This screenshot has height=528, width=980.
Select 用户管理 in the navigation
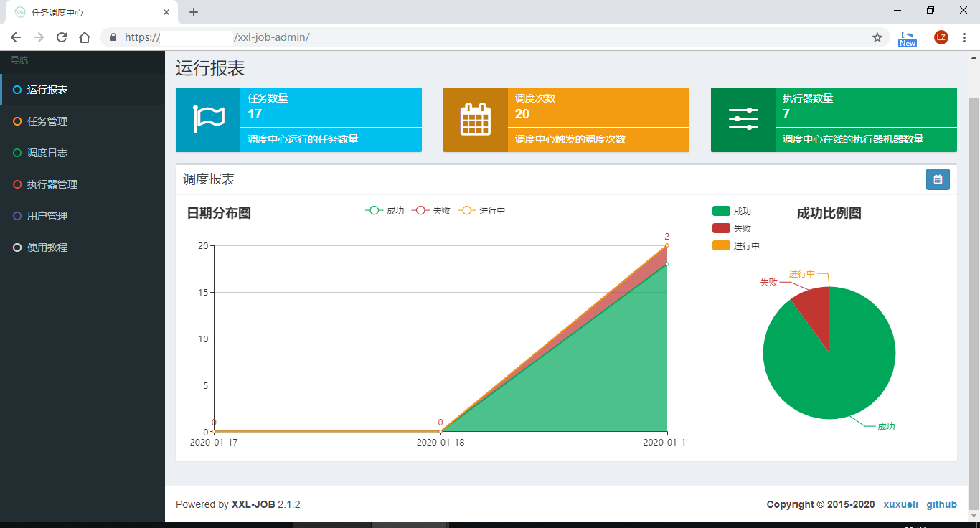(x=83, y=216)
